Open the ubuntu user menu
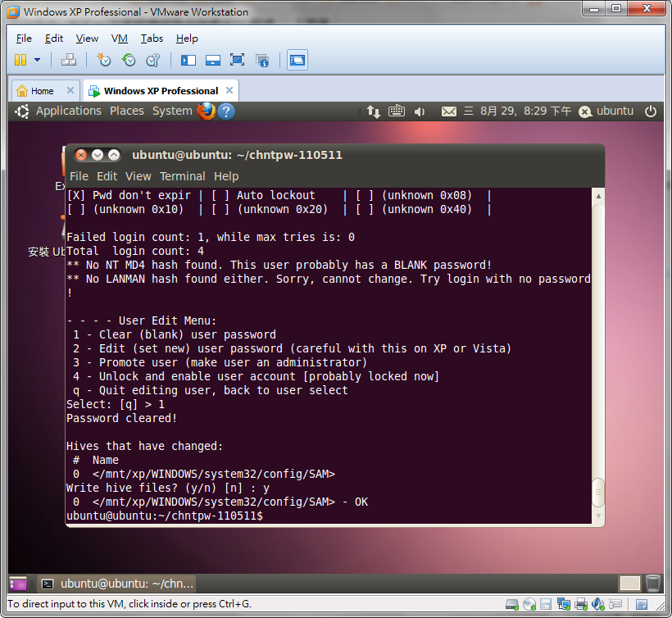672x618 pixels. [x=606, y=111]
